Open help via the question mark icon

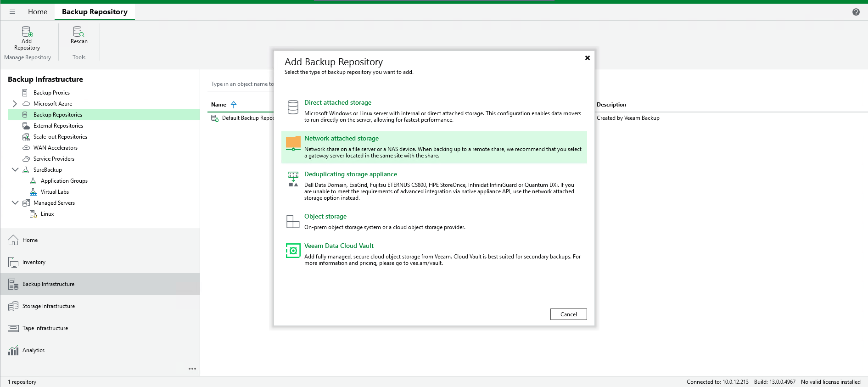pos(856,12)
